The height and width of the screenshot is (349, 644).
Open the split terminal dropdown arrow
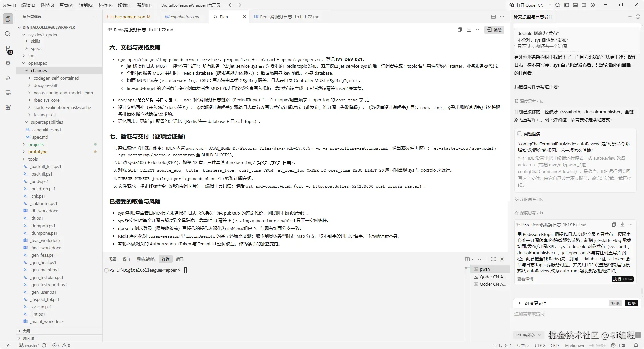pyautogui.click(x=473, y=259)
